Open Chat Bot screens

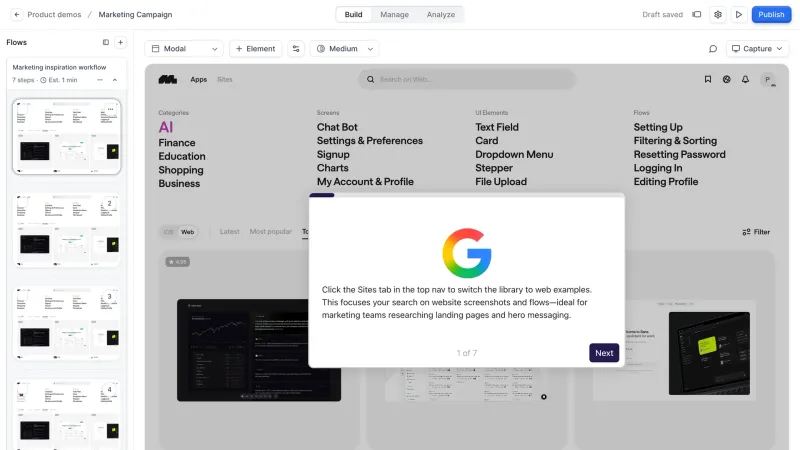coord(337,127)
